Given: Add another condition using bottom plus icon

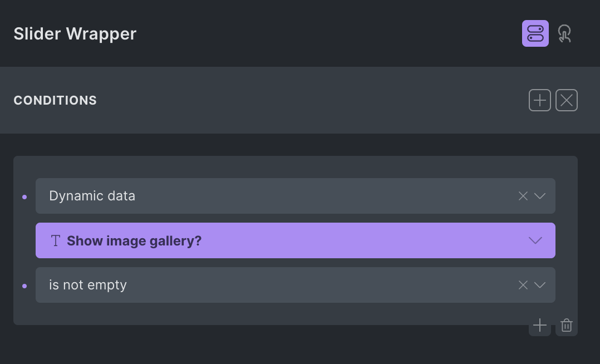Looking at the screenshot, I should click(x=539, y=326).
